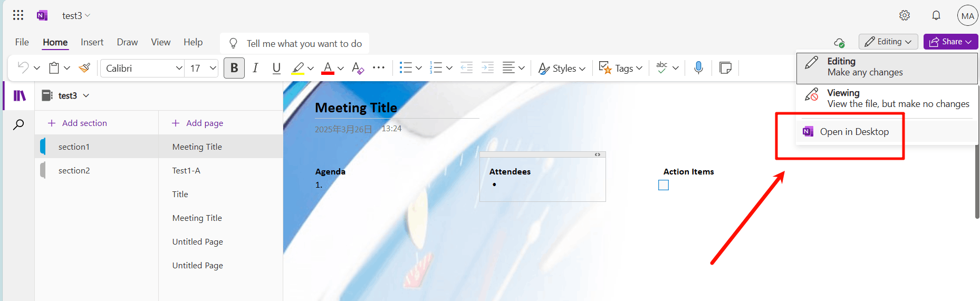
Task: Apply bulleted list
Action: click(x=406, y=67)
